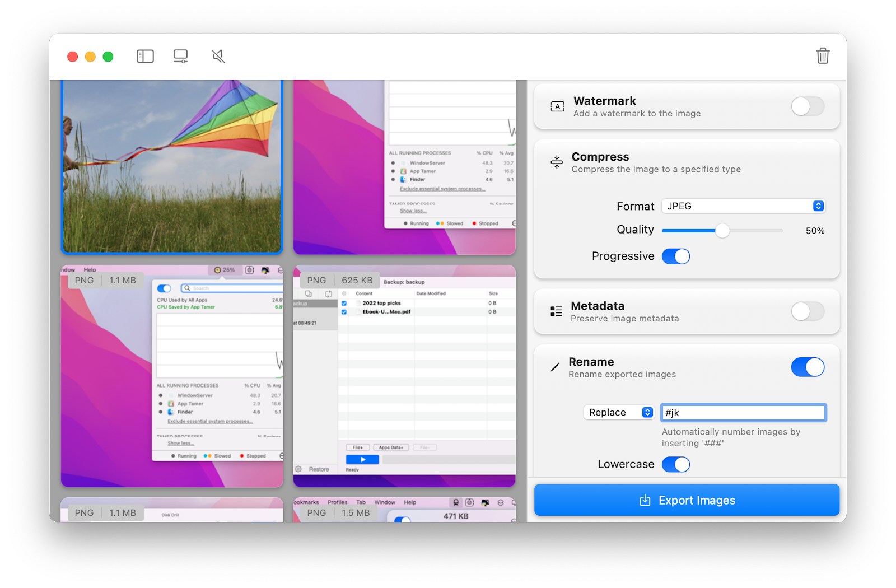Click 'Preserve image metadata' description

pos(625,319)
